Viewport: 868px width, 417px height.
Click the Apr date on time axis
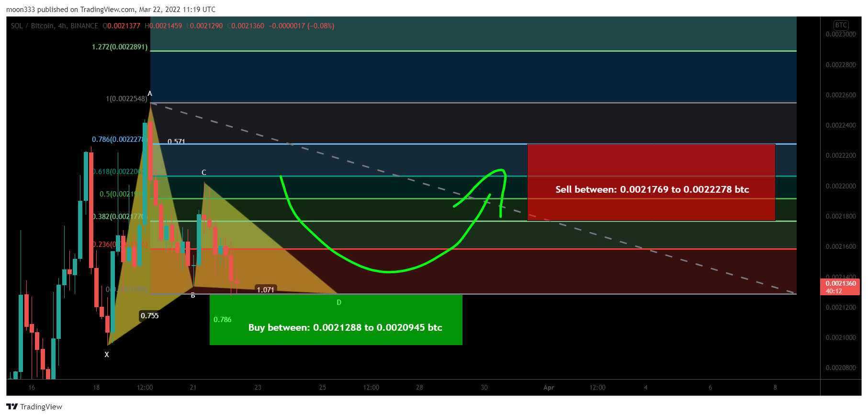coord(549,387)
